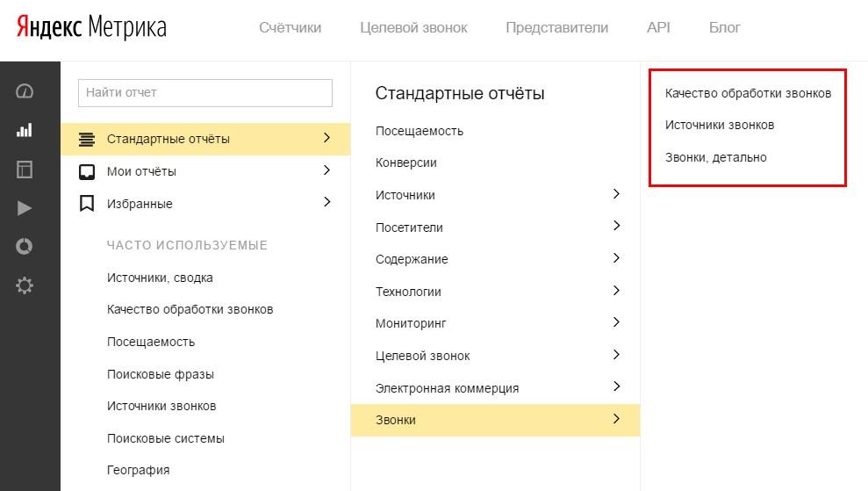The image size is (868, 491).
Task: Open the Счётчики top navigation item
Action: pos(291,28)
